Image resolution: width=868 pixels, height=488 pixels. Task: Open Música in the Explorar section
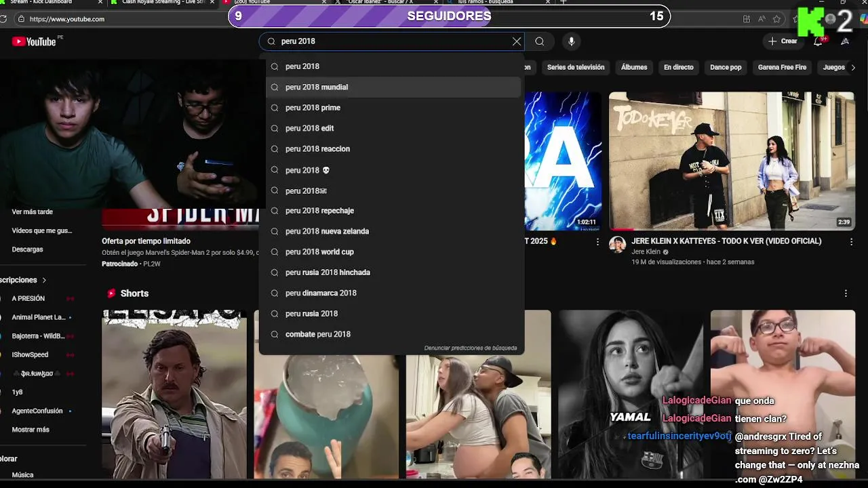click(23, 475)
